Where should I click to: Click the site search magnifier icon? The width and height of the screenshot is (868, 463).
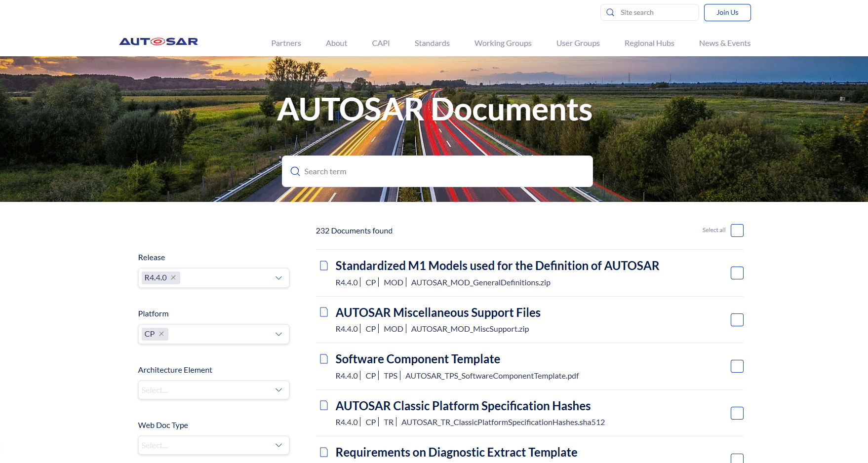(x=610, y=12)
